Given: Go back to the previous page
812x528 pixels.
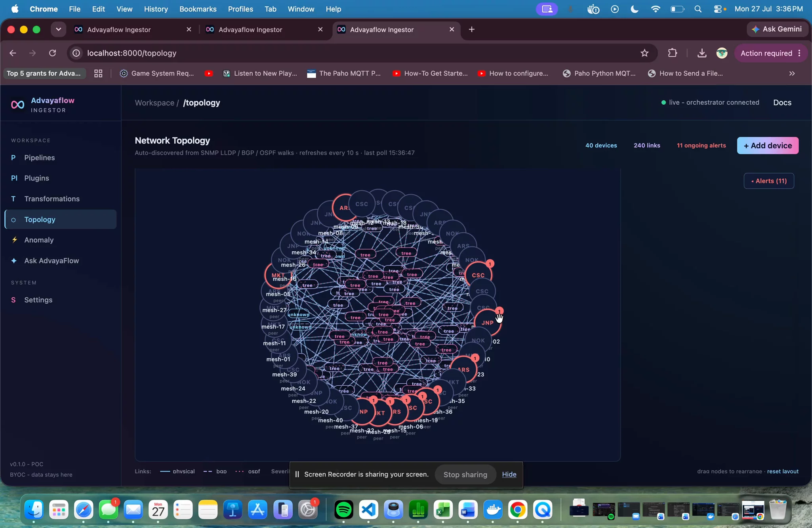Looking at the screenshot, I should click(13, 53).
